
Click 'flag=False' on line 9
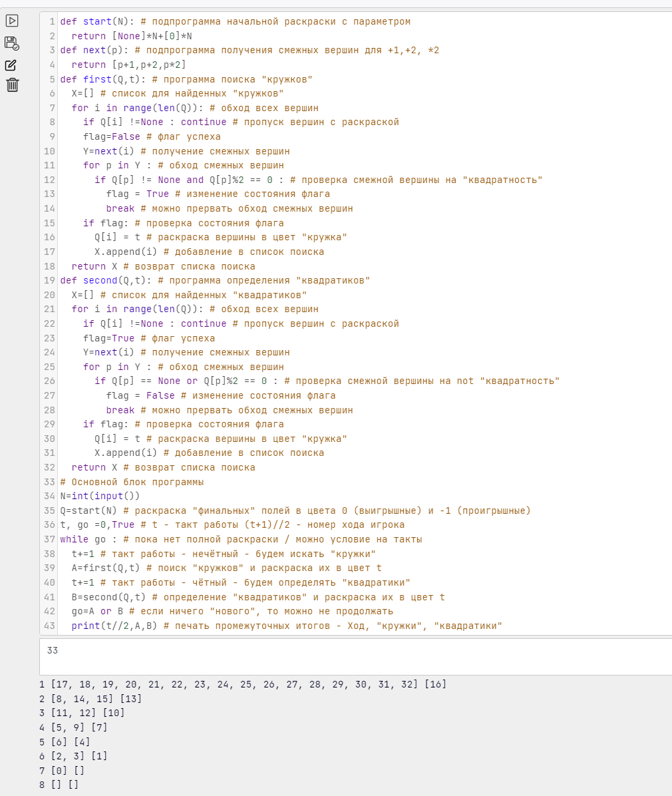pyautogui.click(x=112, y=136)
